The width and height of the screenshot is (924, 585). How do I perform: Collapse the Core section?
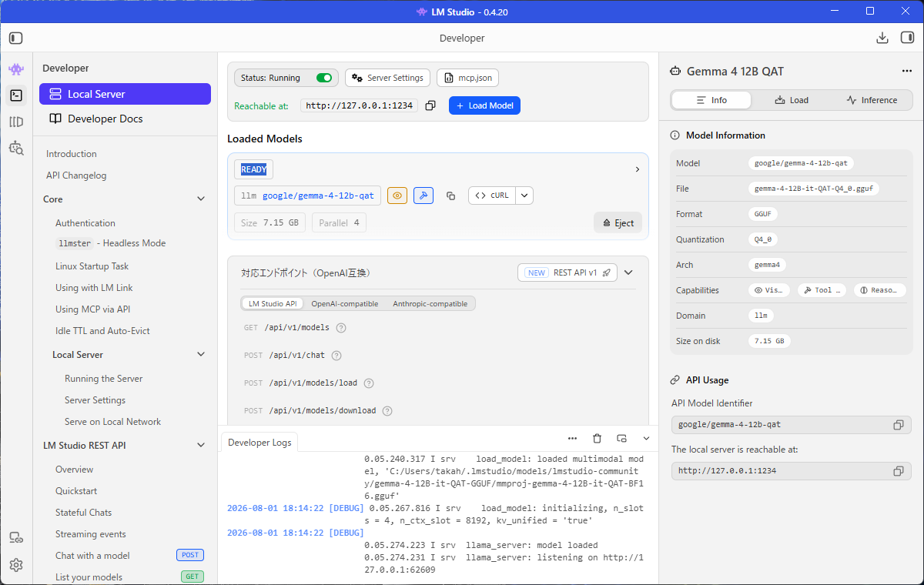coord(201,199)
